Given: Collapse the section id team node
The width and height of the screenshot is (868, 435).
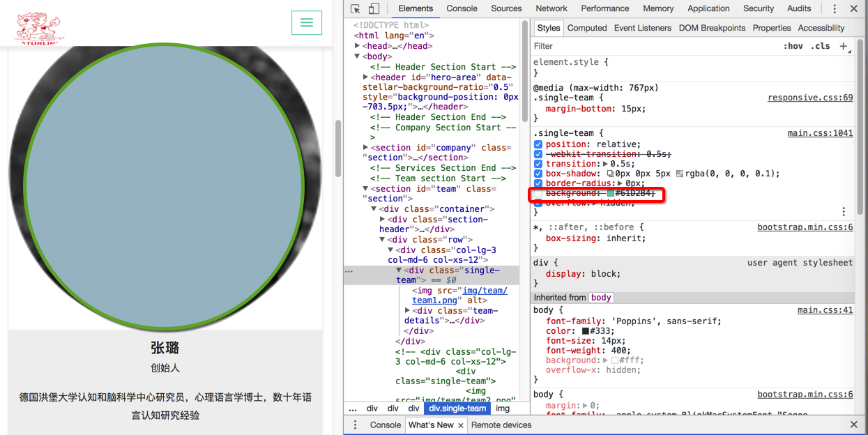Looking at the screenshot, I should point(365,189).
